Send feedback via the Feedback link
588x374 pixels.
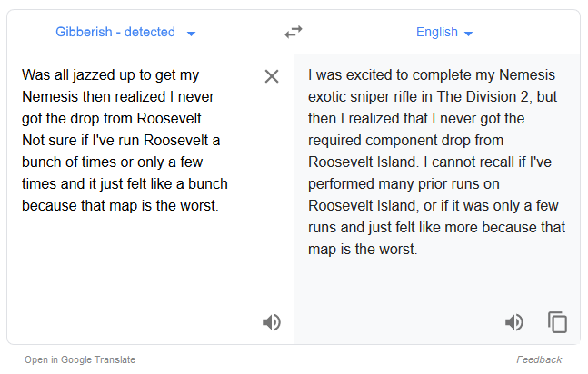point(539,359)
